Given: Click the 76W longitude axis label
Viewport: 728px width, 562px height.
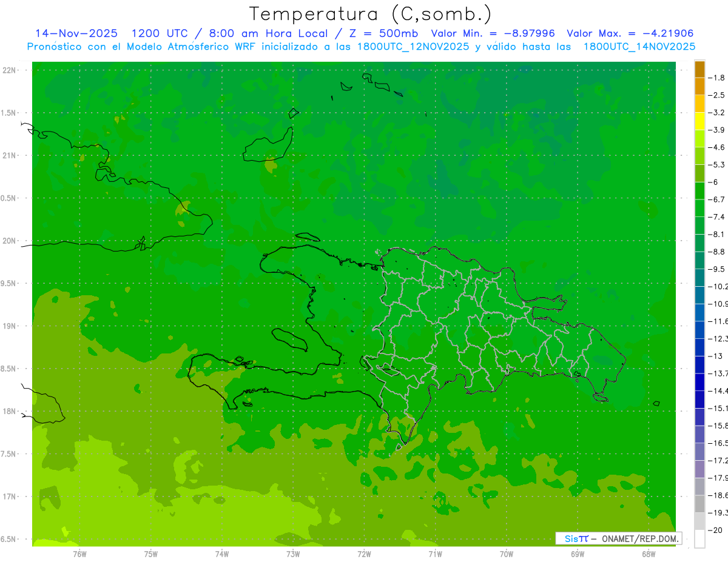Looking at the screenshot, I should tap(79, 554).
